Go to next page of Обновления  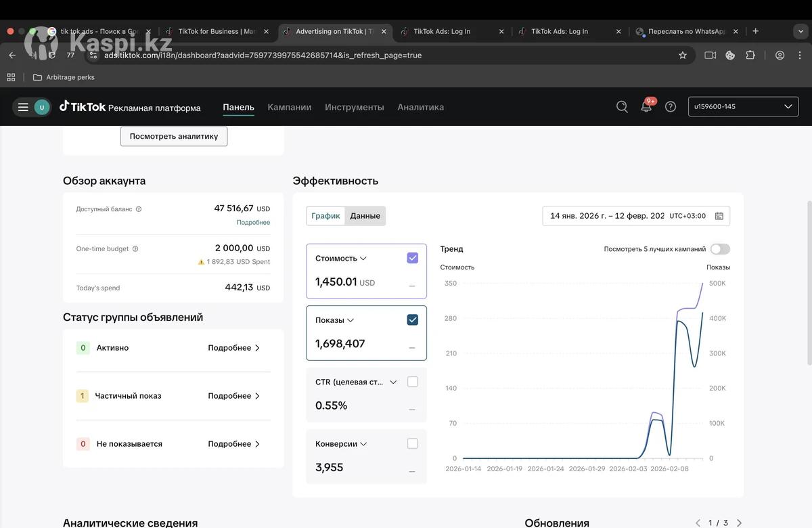pyautogui.click(x=739, y=523)
